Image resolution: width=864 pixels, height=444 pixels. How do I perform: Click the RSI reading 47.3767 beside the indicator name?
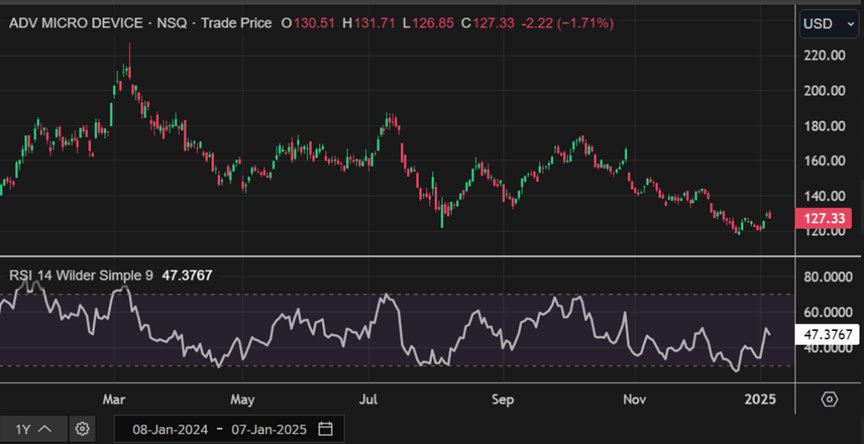pyautogui.click(x=187, y=275)
